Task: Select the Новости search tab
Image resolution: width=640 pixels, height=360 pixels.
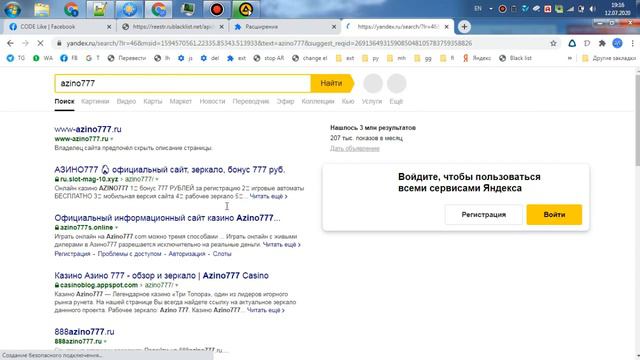Action: click(212, 101)
